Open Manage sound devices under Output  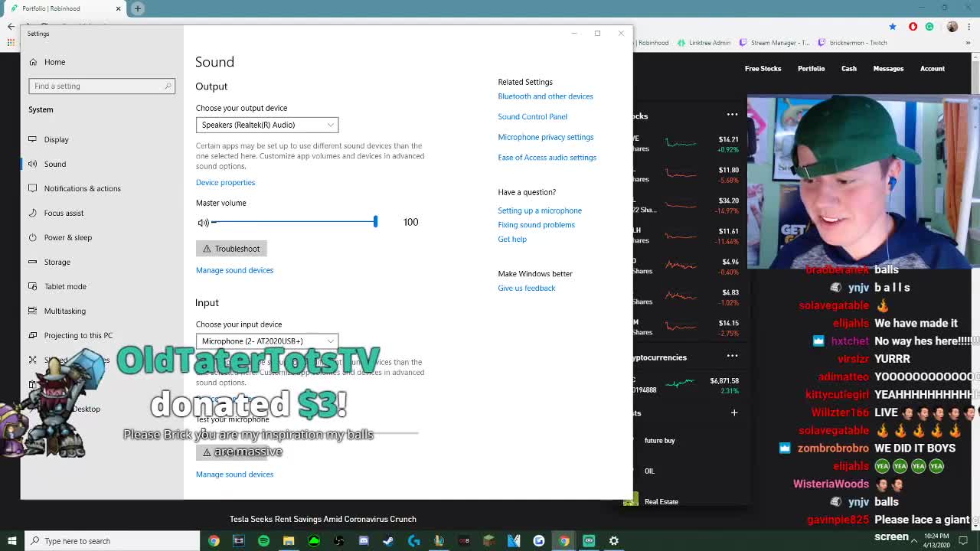234,270
